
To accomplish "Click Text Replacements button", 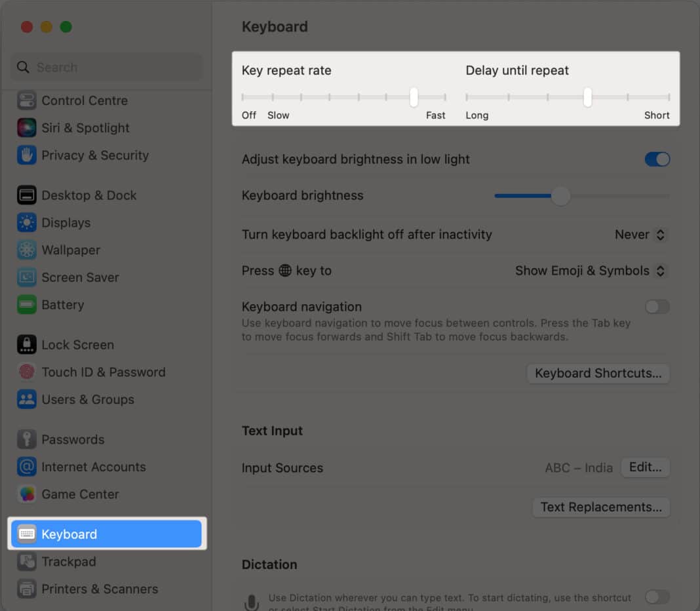I will click(x=600, y=507).
